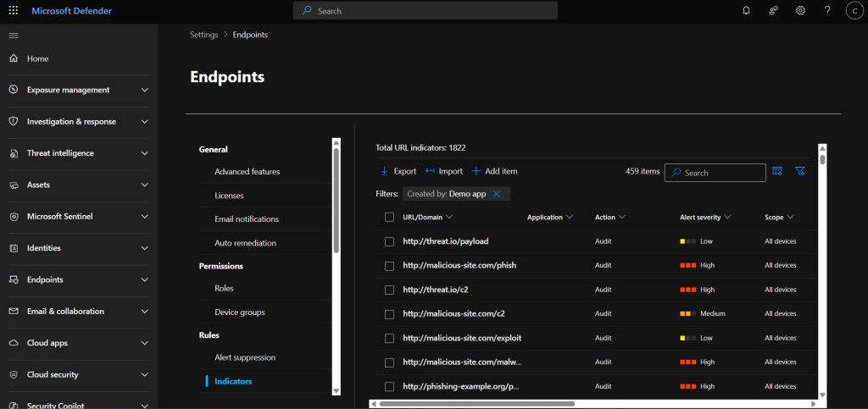Screen dimensions: 868x409
Task: Click the table horizontal scrollbar
Action: click(476, 404)
